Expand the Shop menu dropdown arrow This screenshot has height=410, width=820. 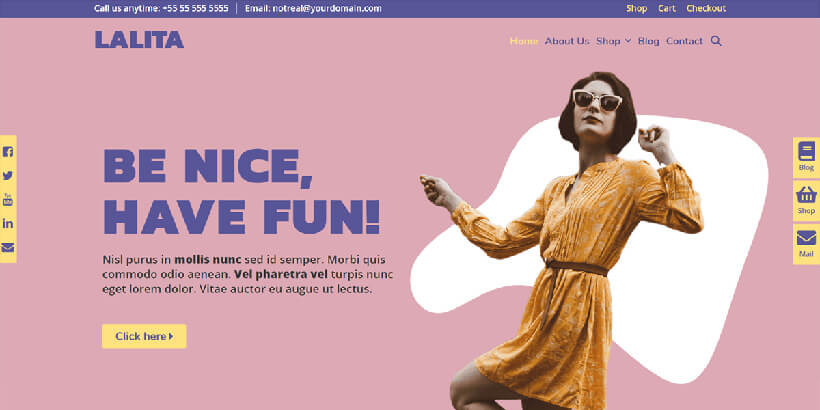pos(628,41)
